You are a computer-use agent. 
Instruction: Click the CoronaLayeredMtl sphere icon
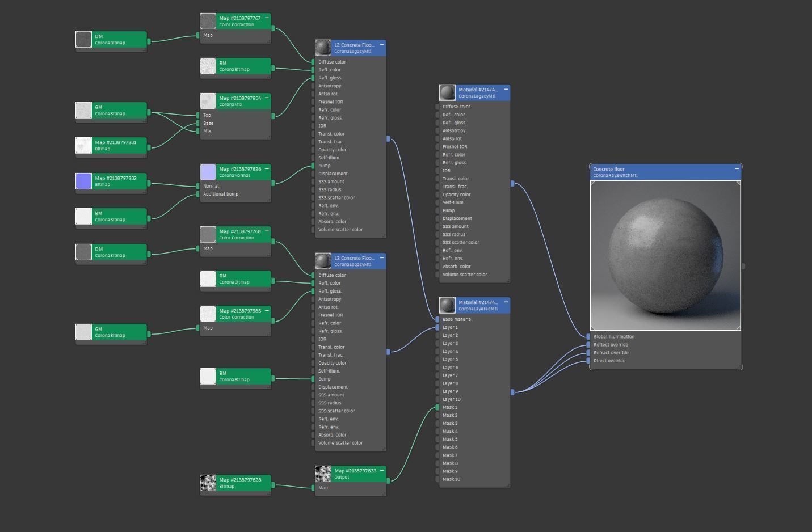click(448, 305)
